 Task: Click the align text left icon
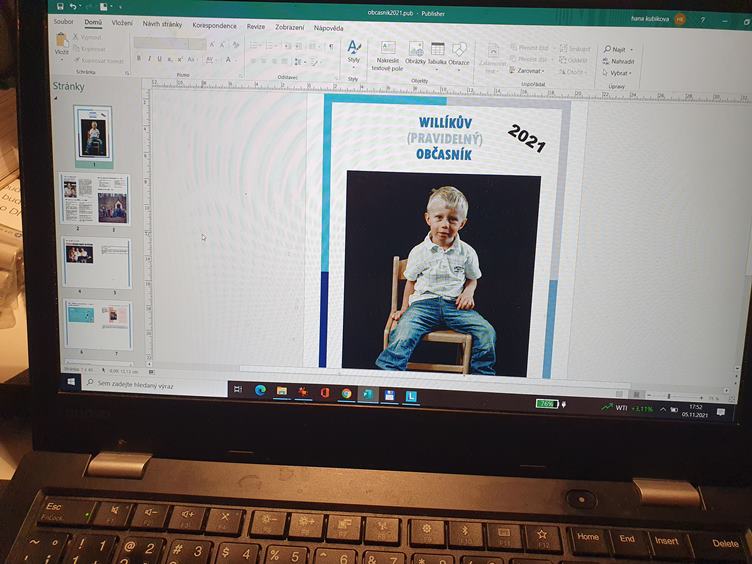(253, 61)
